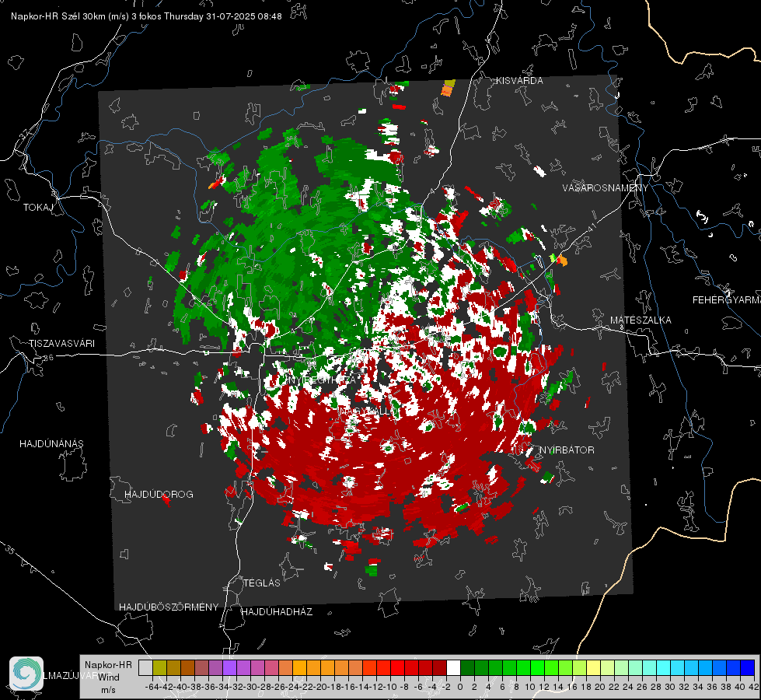
Task: Click the road number 35 label
Action: (x=10, y=551)
